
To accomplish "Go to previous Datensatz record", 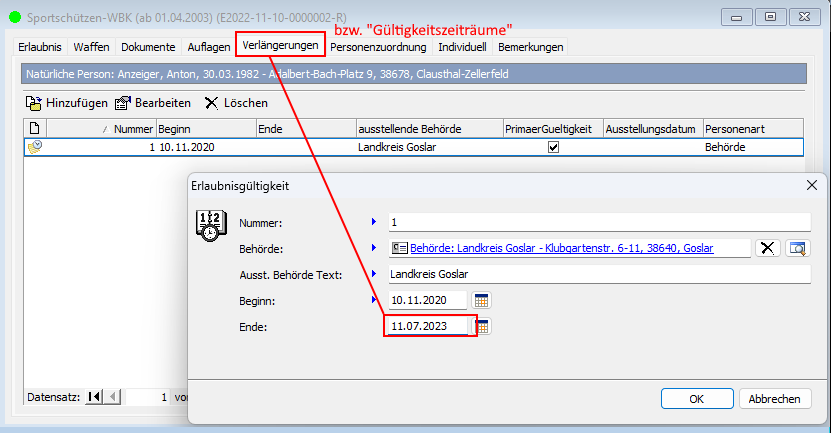I will tap(112, 397).
